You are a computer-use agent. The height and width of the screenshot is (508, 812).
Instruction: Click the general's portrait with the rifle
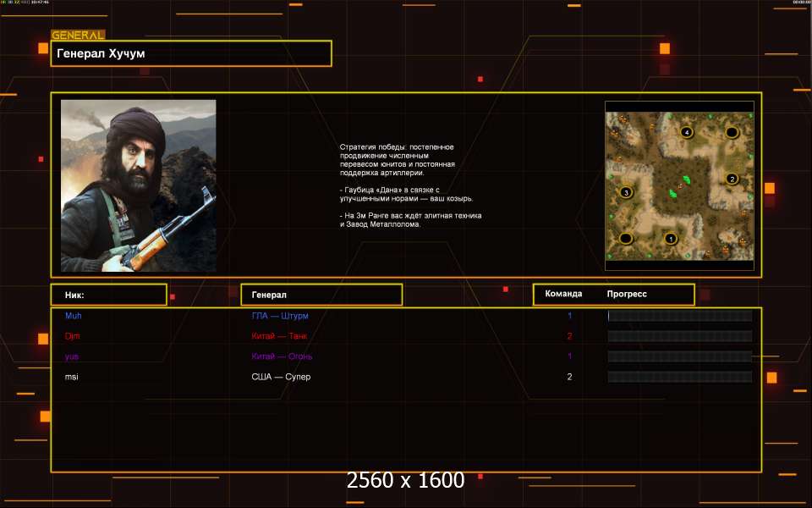pyautogui.click(x=138, y=185)
